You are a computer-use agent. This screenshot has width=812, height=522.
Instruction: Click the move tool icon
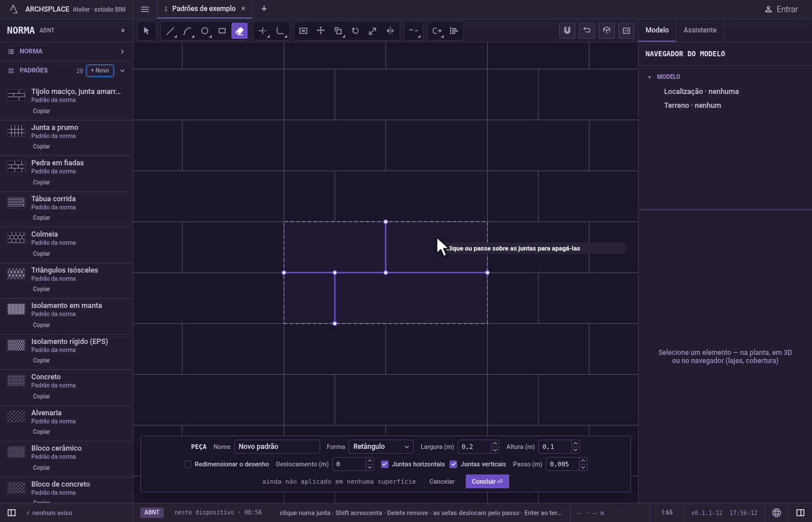(321, 31)
